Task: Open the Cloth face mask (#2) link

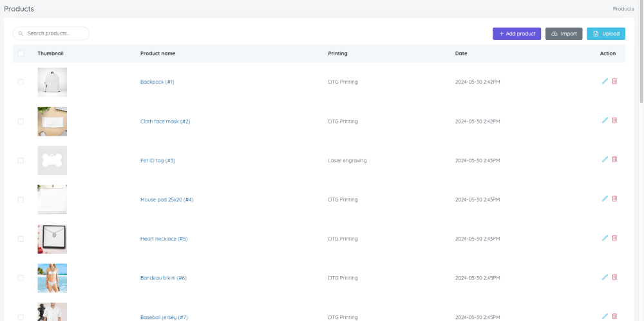Action: coord(165,122)
